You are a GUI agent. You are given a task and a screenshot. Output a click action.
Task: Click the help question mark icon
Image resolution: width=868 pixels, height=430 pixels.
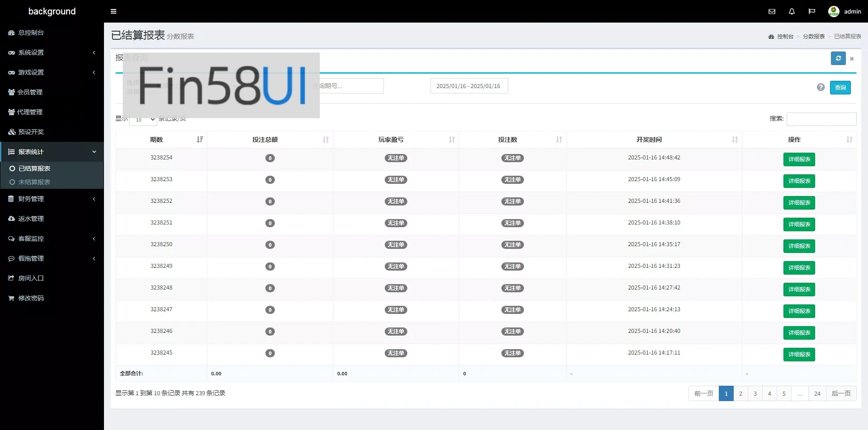tap(821, 87)
